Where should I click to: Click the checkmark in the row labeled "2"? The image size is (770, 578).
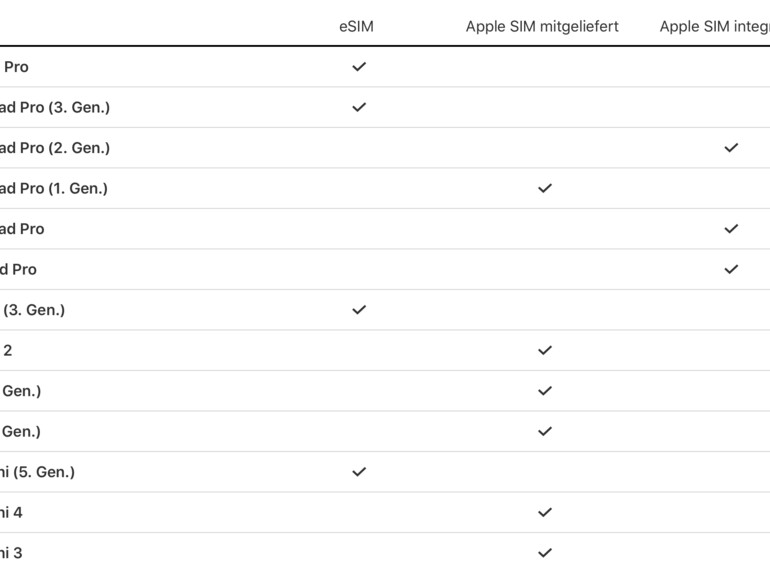point(545,350)
